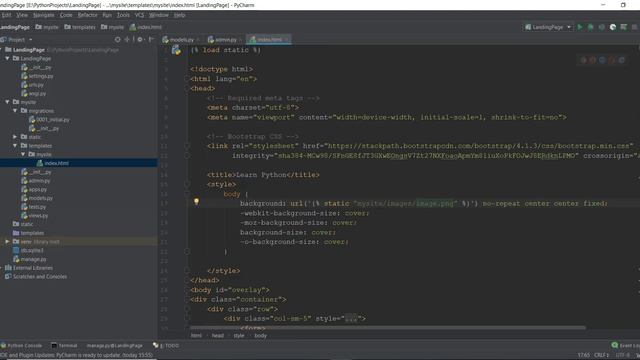Collapse the migrations folder
The height and width of the screenshot is (360, 640).
pos(15,111)
